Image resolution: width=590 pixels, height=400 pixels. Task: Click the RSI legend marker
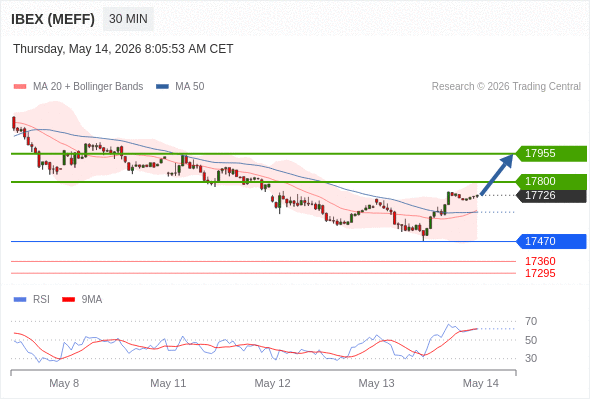tap(20, 300)
